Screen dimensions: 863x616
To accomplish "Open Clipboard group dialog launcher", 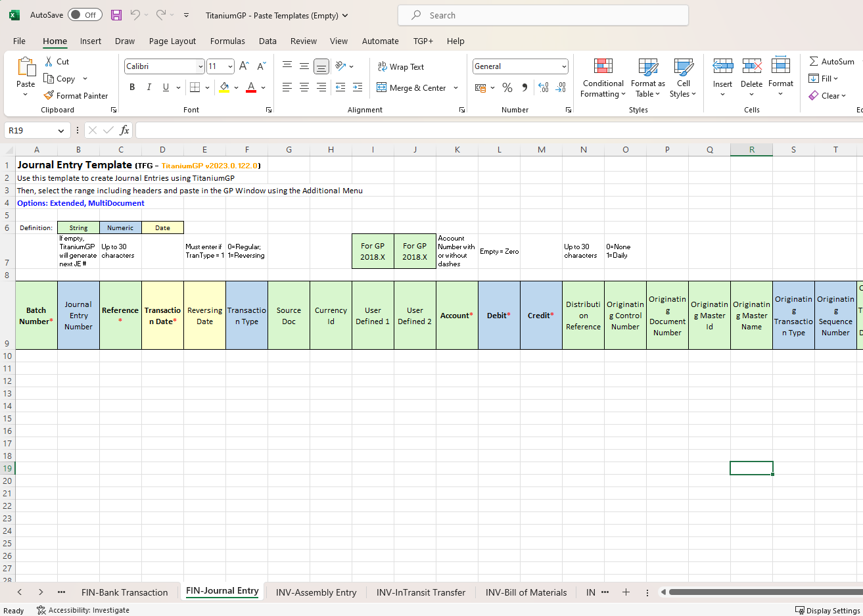I will [x=114, y=110].
